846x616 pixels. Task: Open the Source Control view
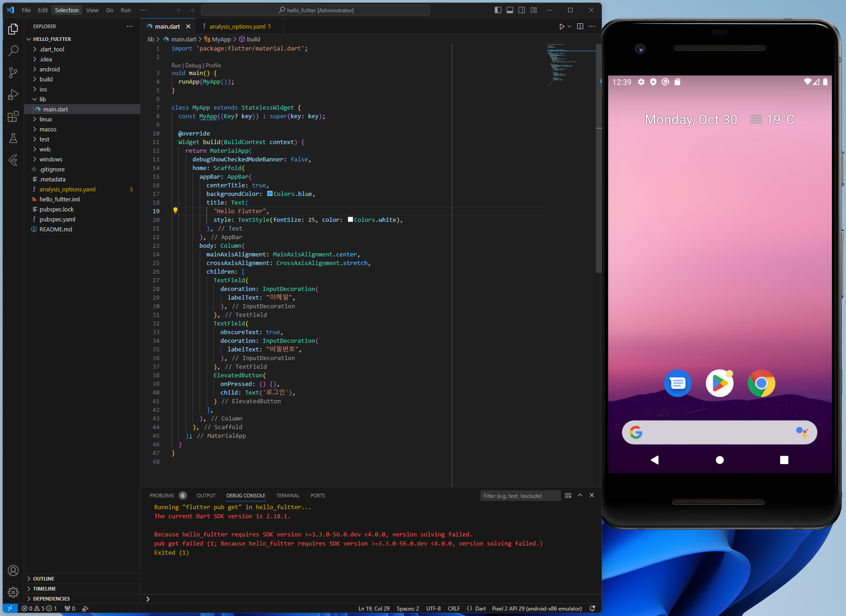(13, 72)
